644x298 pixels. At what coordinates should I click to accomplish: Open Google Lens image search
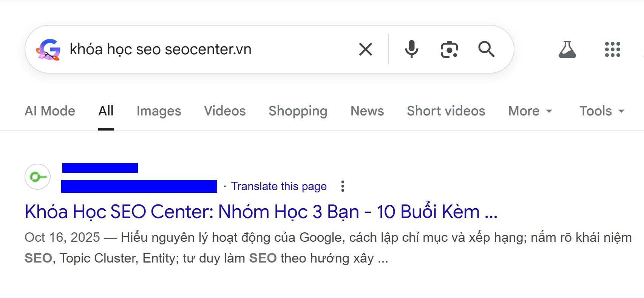449,49
